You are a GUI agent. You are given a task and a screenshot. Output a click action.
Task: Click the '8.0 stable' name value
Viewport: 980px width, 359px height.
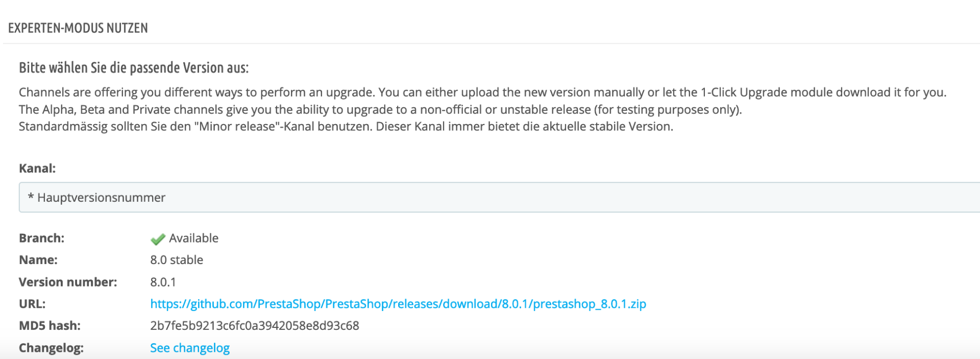[176, 260]
